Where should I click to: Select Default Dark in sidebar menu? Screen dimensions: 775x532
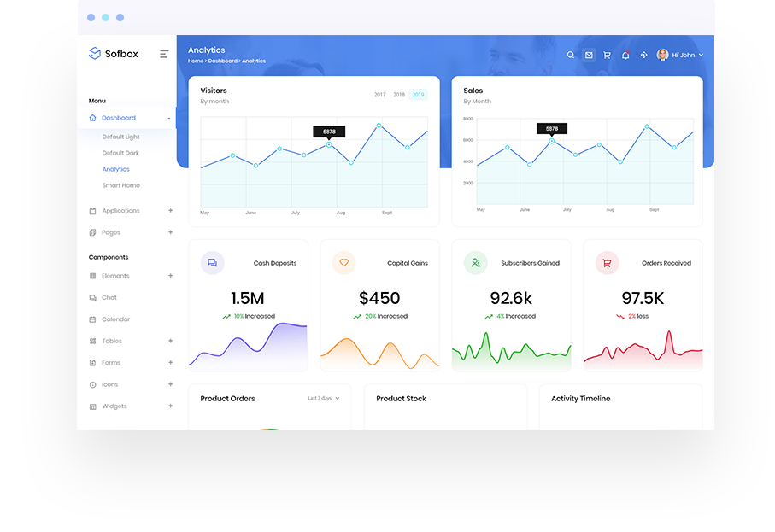(x=120, y=153)
